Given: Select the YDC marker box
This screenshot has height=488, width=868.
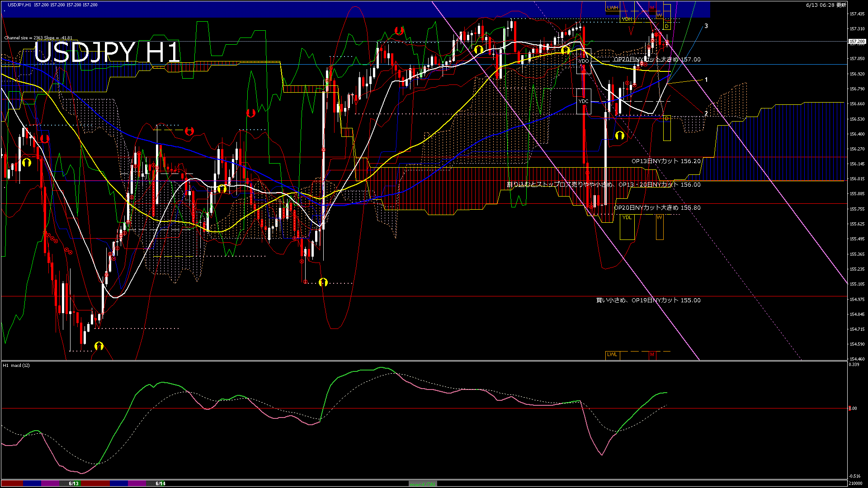Looking at the screenshot, I should (584, 101).
